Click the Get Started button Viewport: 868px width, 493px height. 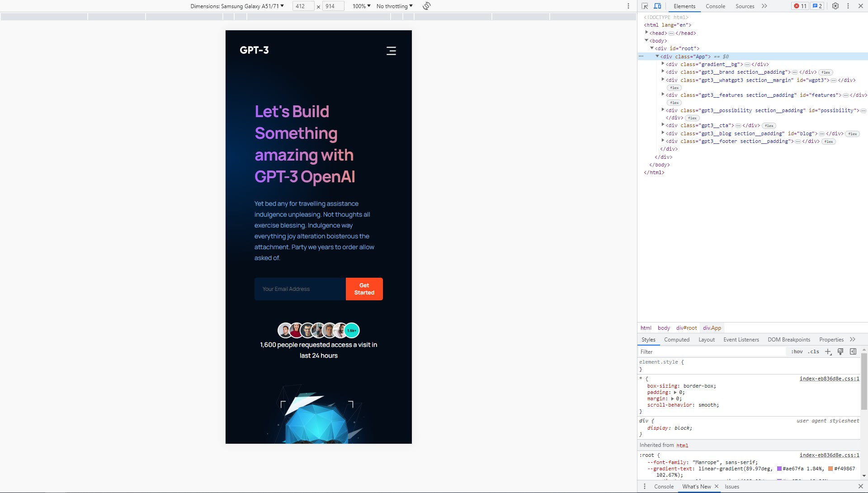click(x=364, y=289)
